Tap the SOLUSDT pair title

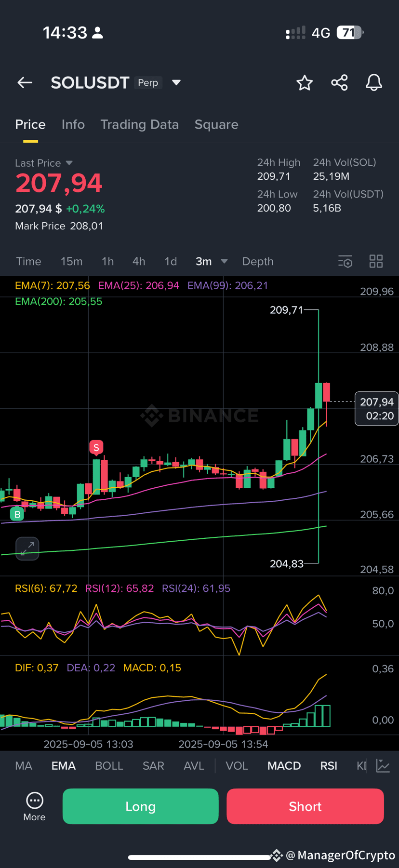click(x=90, y=83)
